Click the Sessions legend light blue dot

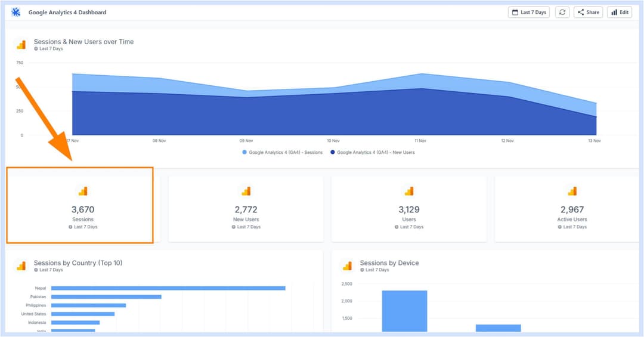point(245,152)
